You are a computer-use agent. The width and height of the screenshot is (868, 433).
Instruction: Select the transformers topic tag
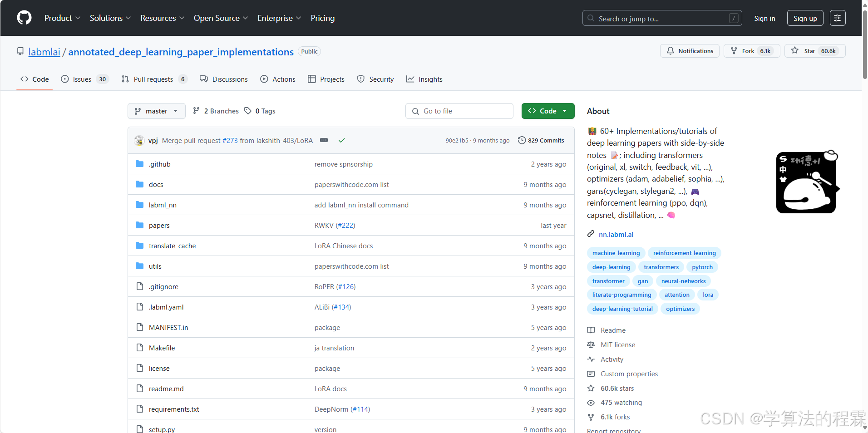[661, 267]
